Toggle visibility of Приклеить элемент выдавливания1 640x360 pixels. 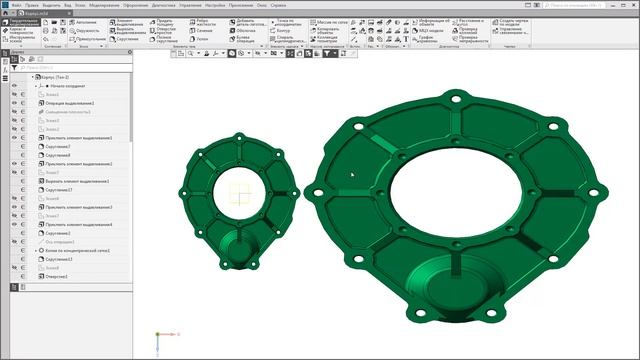(x=14, y=138)
